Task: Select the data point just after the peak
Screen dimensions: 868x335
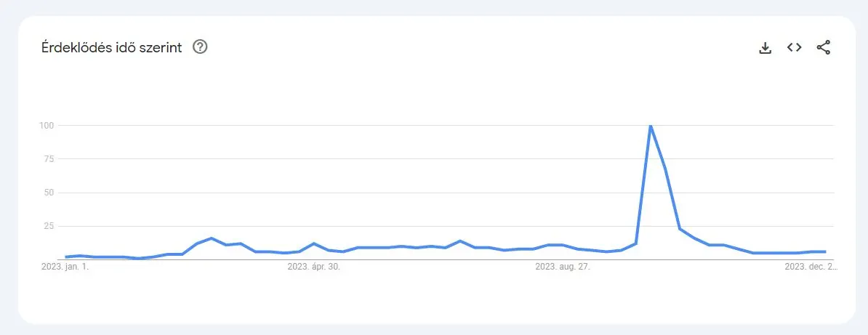Action: coord(665,169)
